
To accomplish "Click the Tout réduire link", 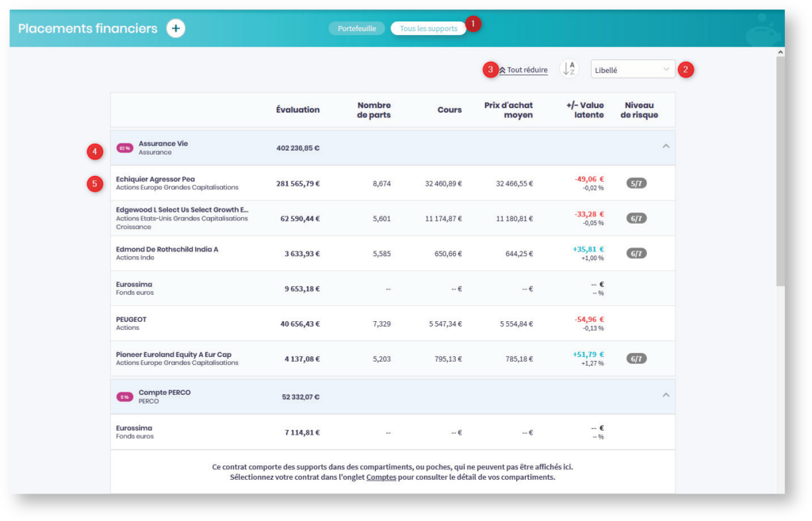I will pos(527,70).
